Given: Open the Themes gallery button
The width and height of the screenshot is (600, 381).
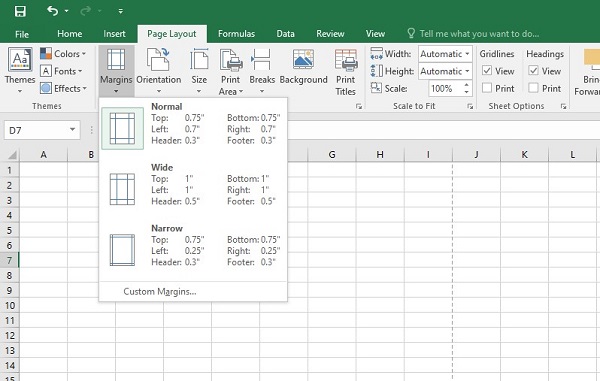Looking at the screenshot, I should pos(20,70).
